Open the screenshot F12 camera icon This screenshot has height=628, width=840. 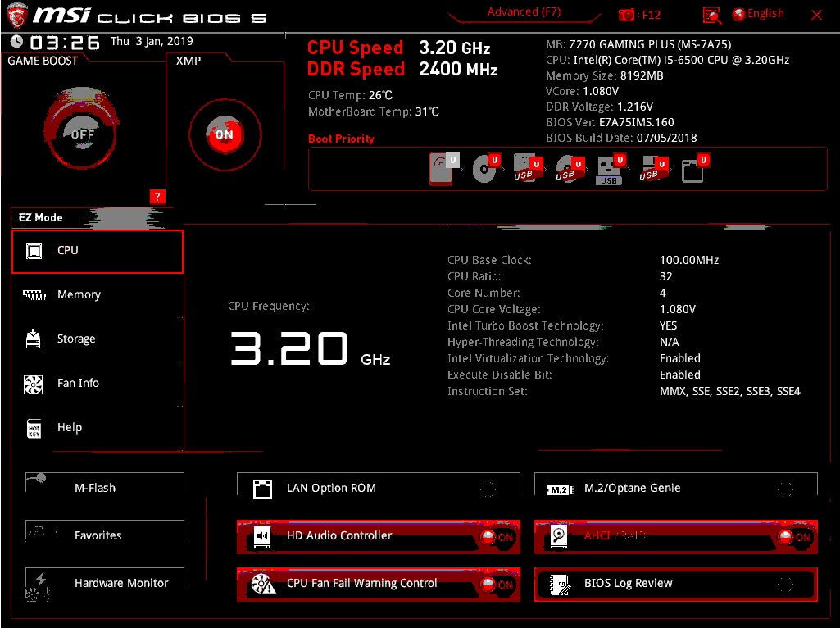(626, 15)
